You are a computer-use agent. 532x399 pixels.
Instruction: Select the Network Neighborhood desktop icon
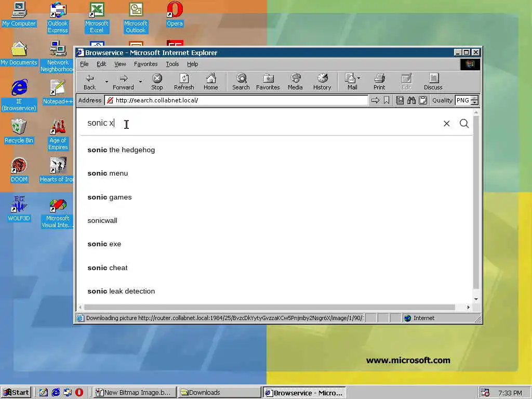click(57, 57)
